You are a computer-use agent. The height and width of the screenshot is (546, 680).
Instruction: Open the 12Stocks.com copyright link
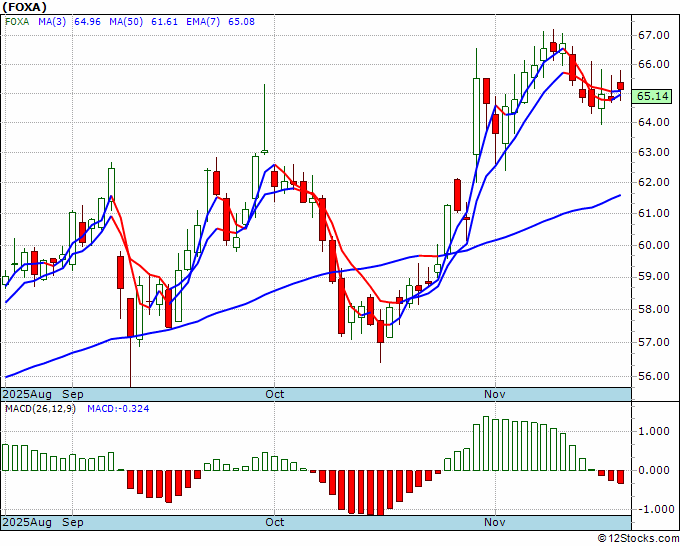point(638,539)
